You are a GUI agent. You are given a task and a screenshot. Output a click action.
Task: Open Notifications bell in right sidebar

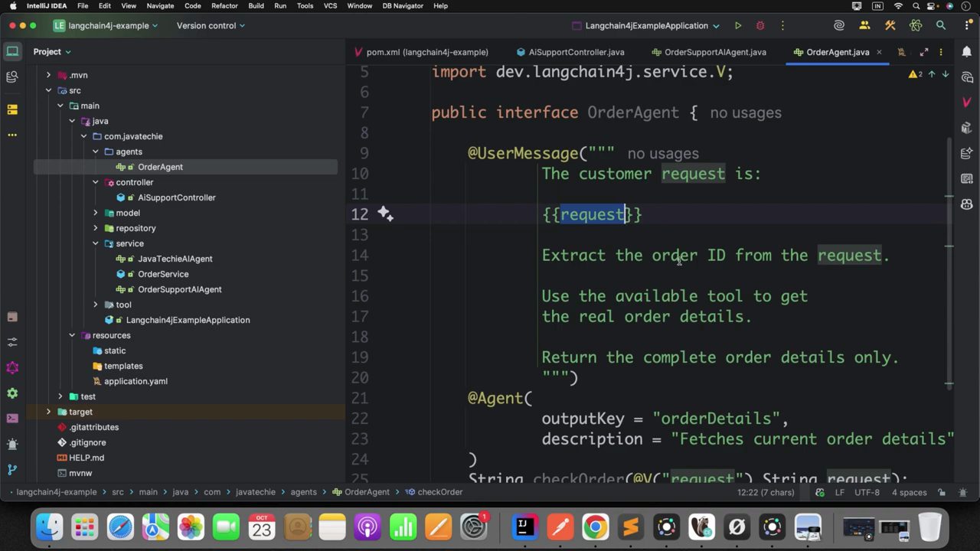(x=967, y=52)
